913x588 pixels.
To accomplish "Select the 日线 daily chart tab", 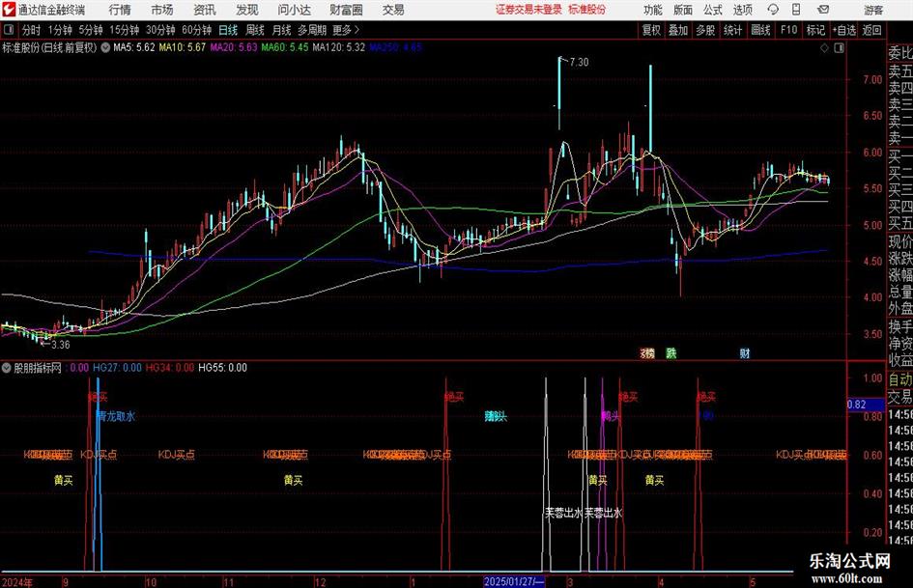I will [x=228, y=30].
